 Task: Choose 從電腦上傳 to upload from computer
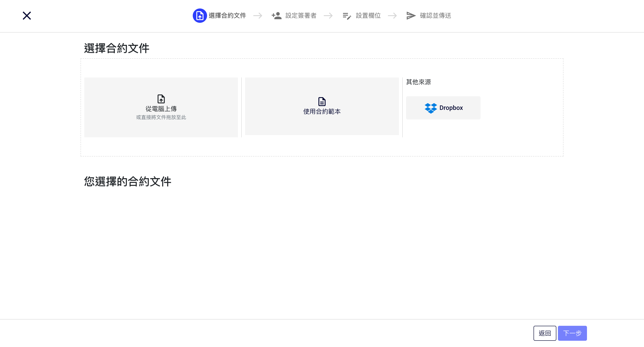pyautogui.click(x=161, y=107)
